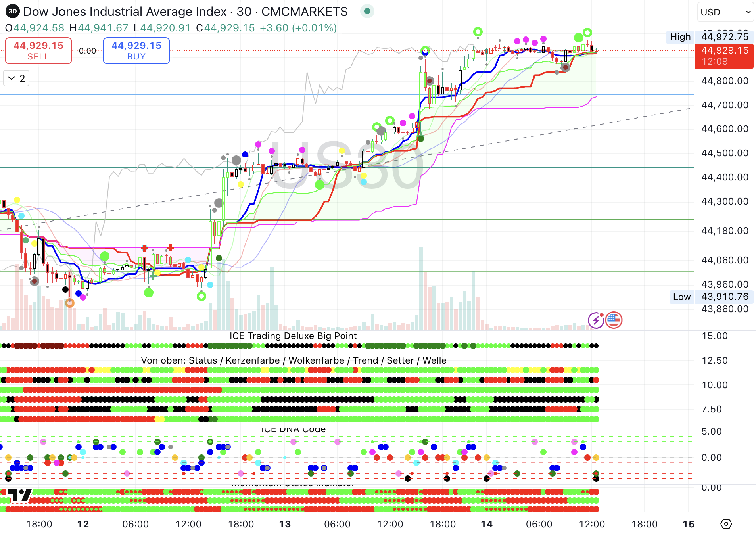
Task: Click the red cross marker above candles
Action: click(171, 248)
